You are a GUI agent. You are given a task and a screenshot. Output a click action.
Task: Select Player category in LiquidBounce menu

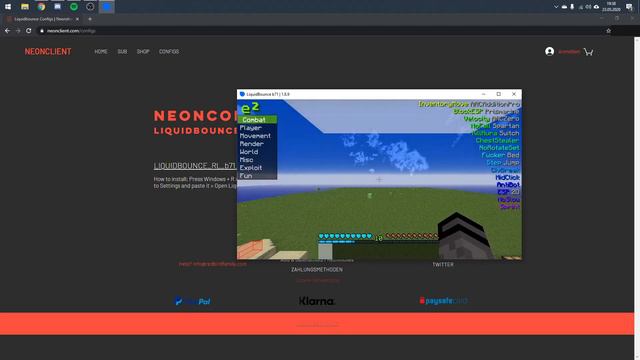tap(258, 128)
